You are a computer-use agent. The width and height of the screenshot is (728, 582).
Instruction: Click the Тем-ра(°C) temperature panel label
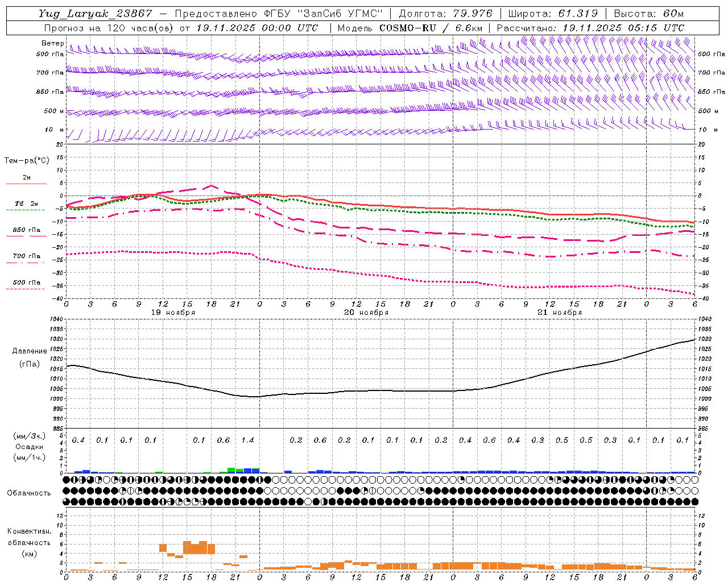pos(27,161)
